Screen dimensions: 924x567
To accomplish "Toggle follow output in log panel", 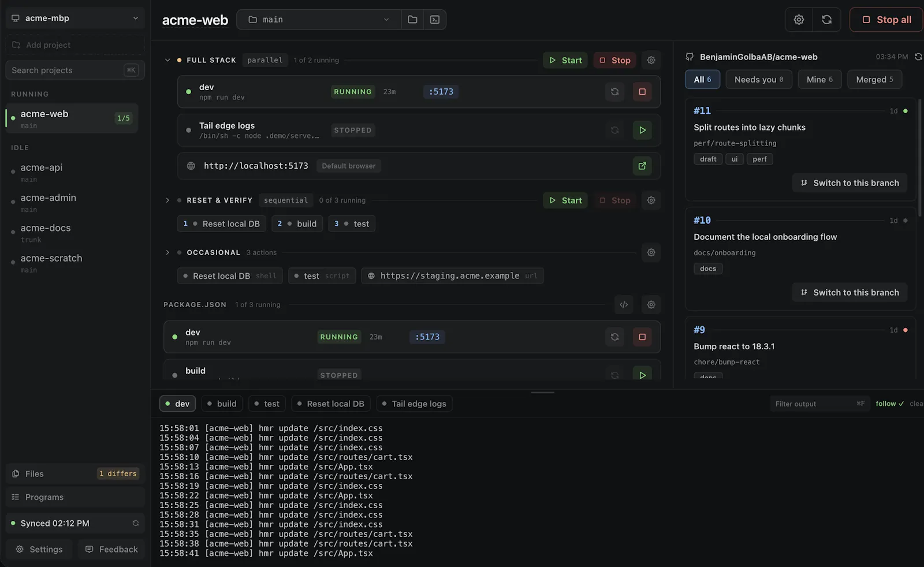I will [889, 404].
